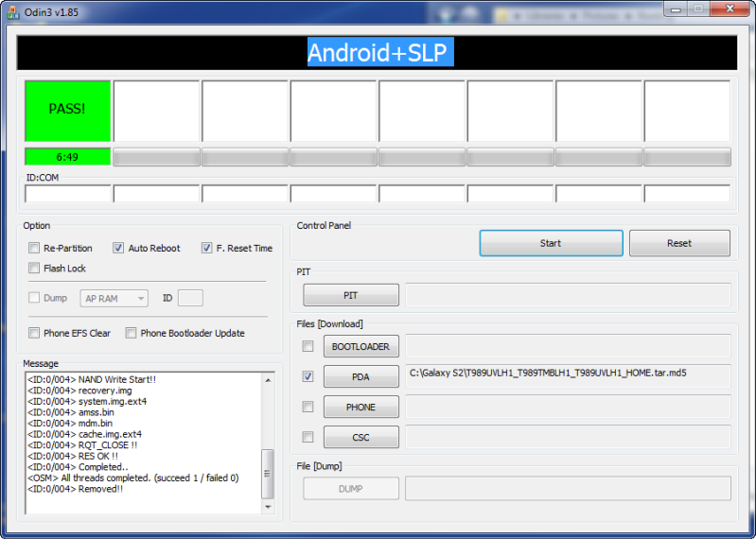Click the CSC file path field
756x539 pixels.
pos(568,437)
